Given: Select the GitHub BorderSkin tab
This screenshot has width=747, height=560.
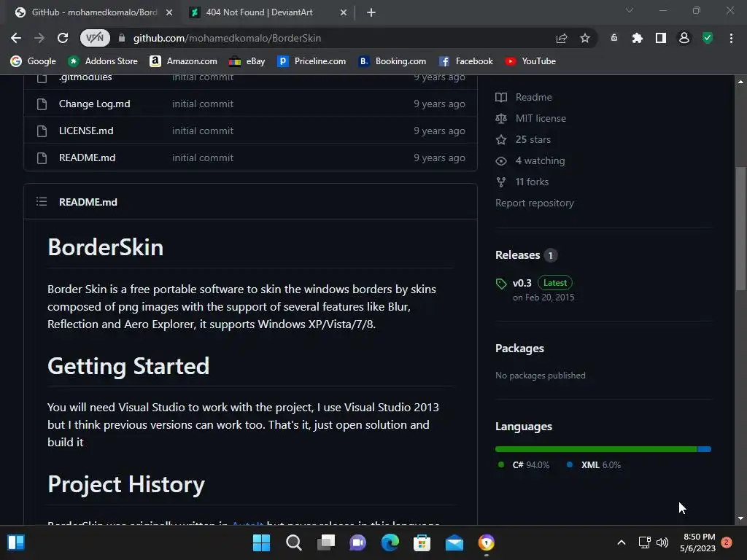Looking at the screenshot, I should tap(94, 12).
